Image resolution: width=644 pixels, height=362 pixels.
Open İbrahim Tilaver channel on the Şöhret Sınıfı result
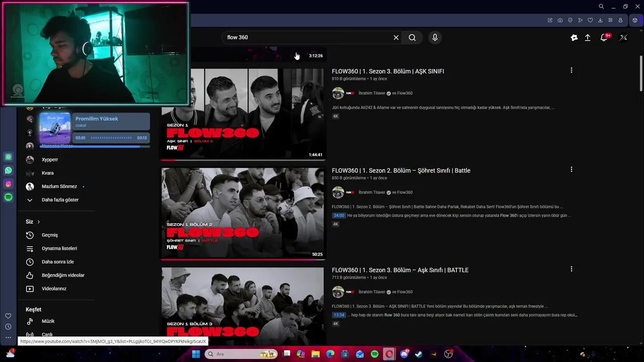tap(372, 192)
